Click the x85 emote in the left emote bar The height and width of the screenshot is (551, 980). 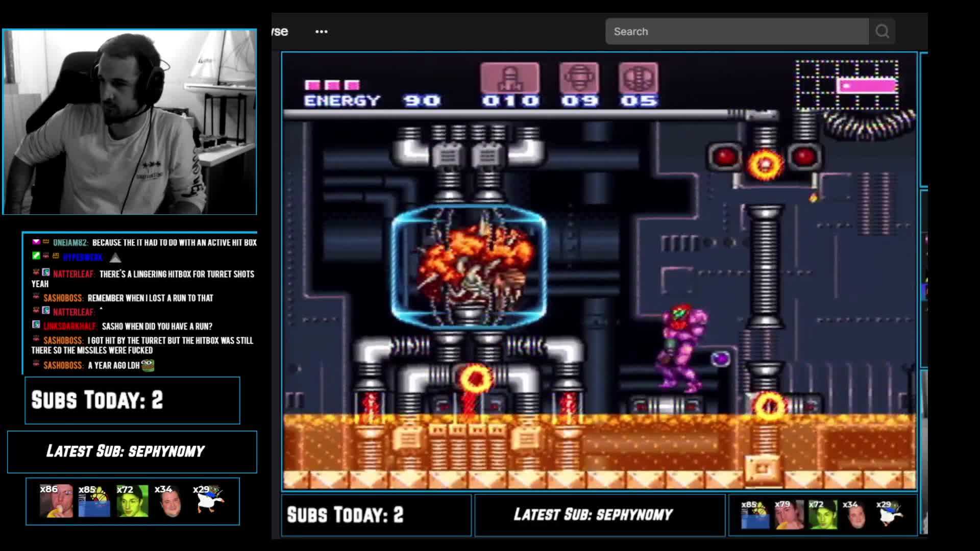click(94, 500)
